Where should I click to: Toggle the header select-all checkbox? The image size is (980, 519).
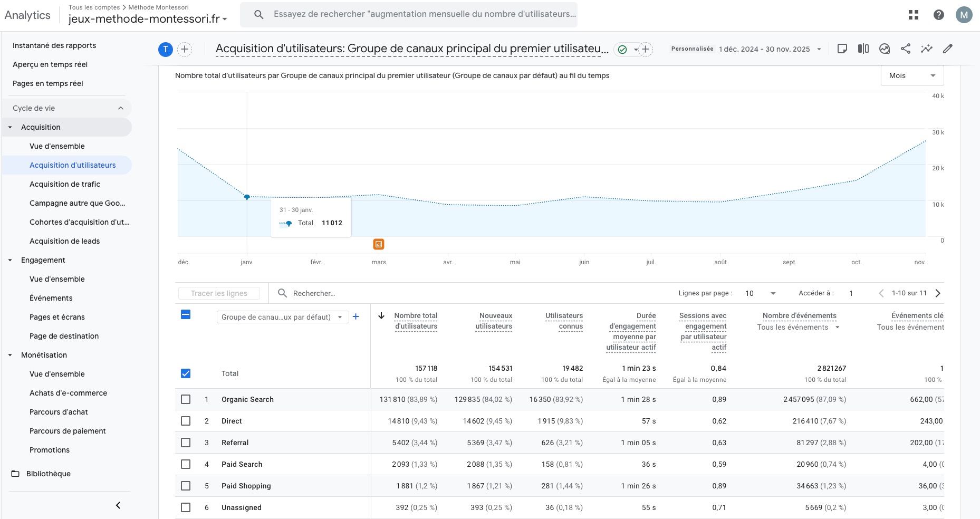(x=186, y=315)
